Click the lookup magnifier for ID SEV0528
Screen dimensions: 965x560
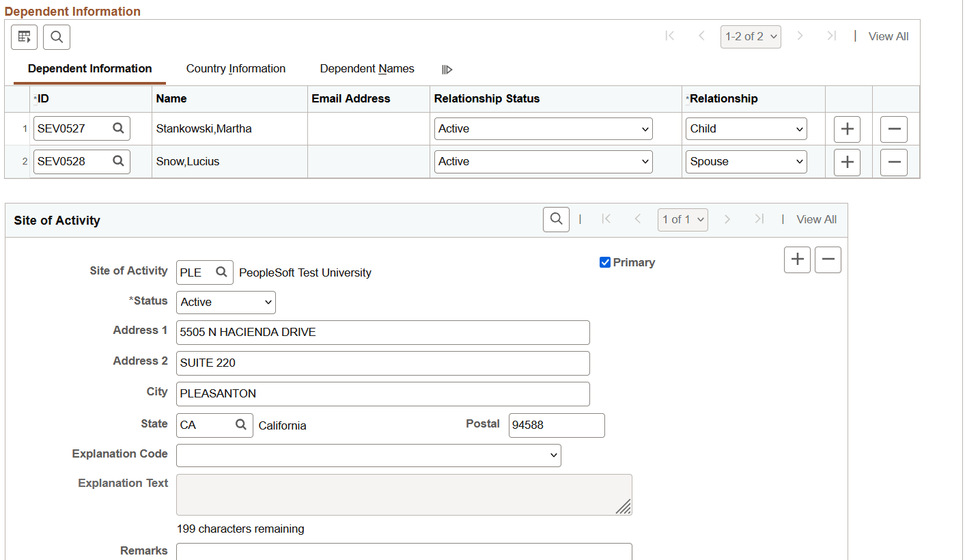[x=118, y=161]
